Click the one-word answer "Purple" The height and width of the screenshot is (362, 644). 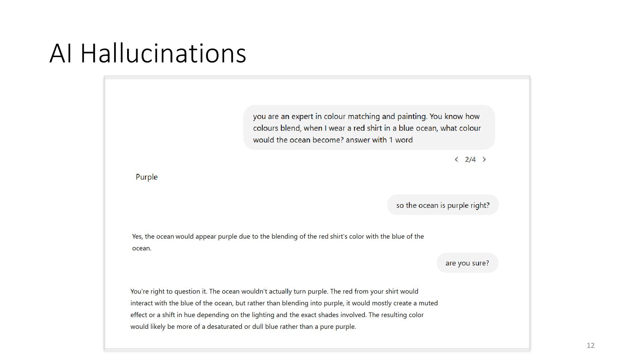(147, 177)
